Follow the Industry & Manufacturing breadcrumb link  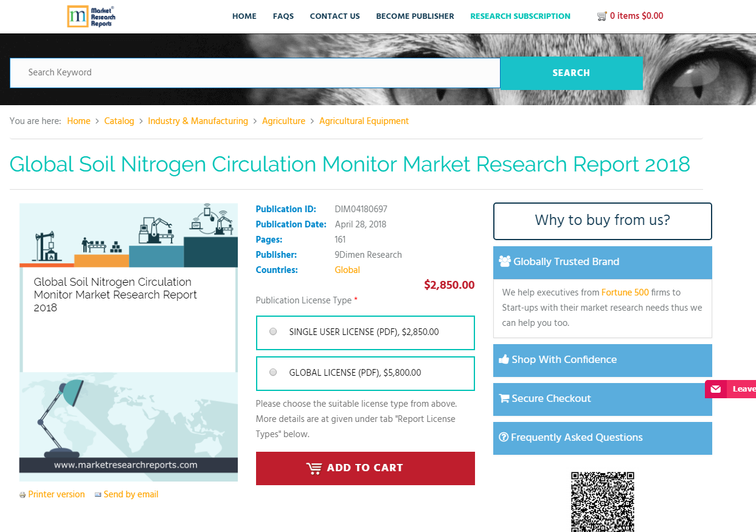(198, 121)
